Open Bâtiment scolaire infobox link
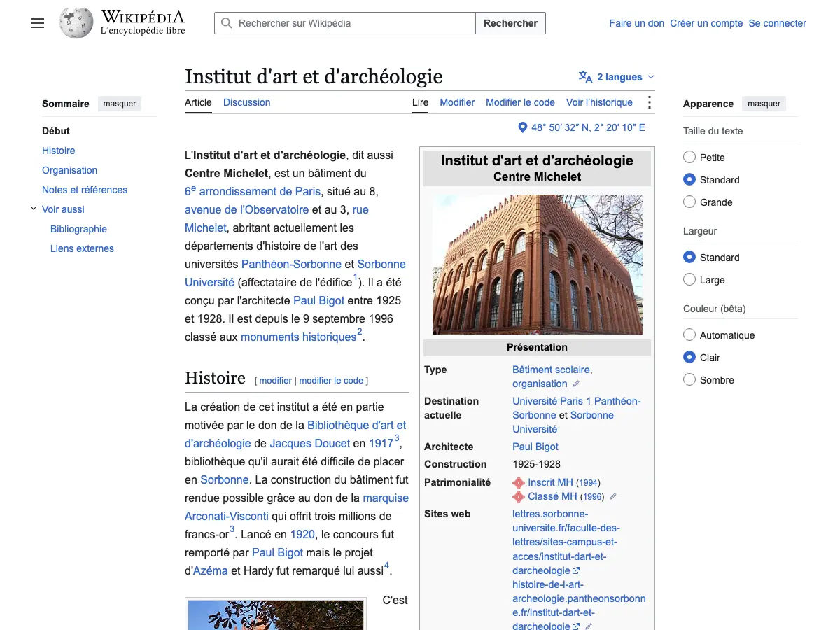 click(551, 370)
